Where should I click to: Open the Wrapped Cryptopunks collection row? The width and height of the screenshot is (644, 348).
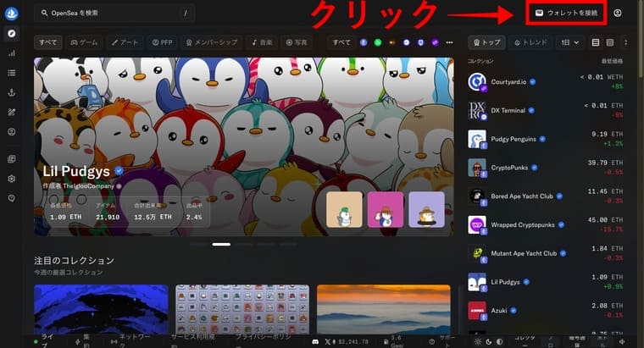pos(545,225)
